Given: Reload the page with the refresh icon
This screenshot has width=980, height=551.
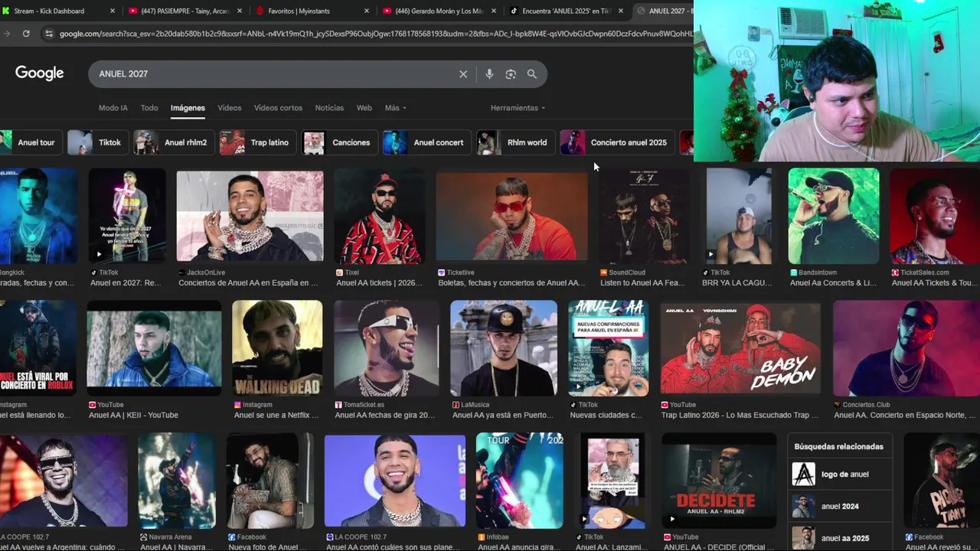Looking at the screenshot, I should (26, 34).
